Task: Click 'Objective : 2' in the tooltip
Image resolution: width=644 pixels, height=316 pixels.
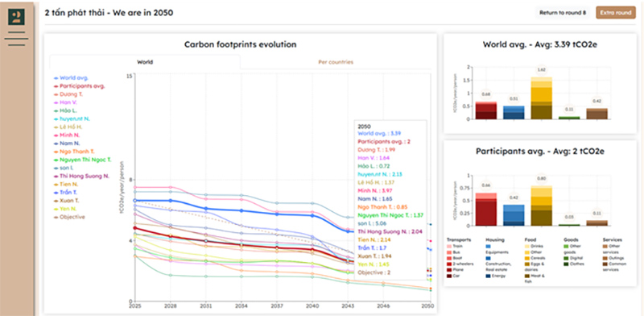Action: (x=374, y=272)
